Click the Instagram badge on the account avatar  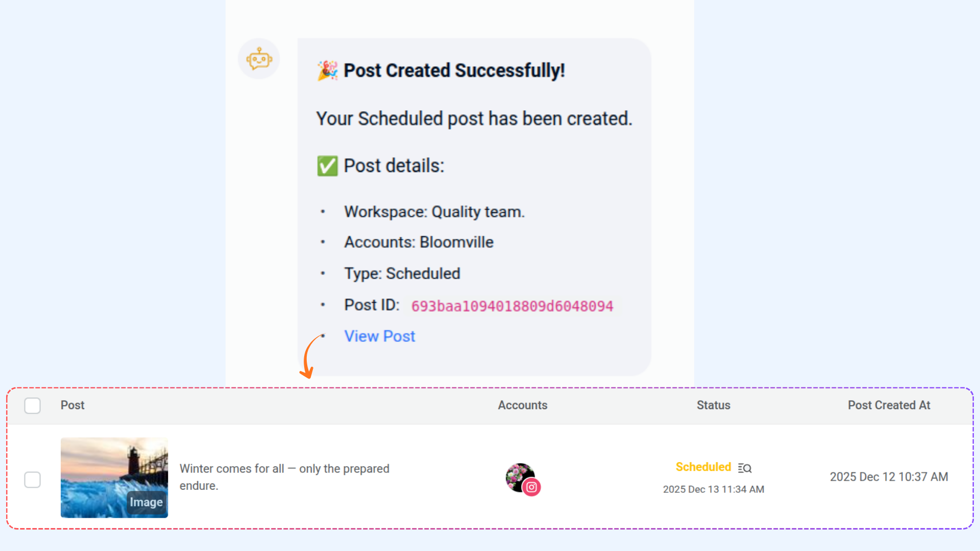pos(531,487)
